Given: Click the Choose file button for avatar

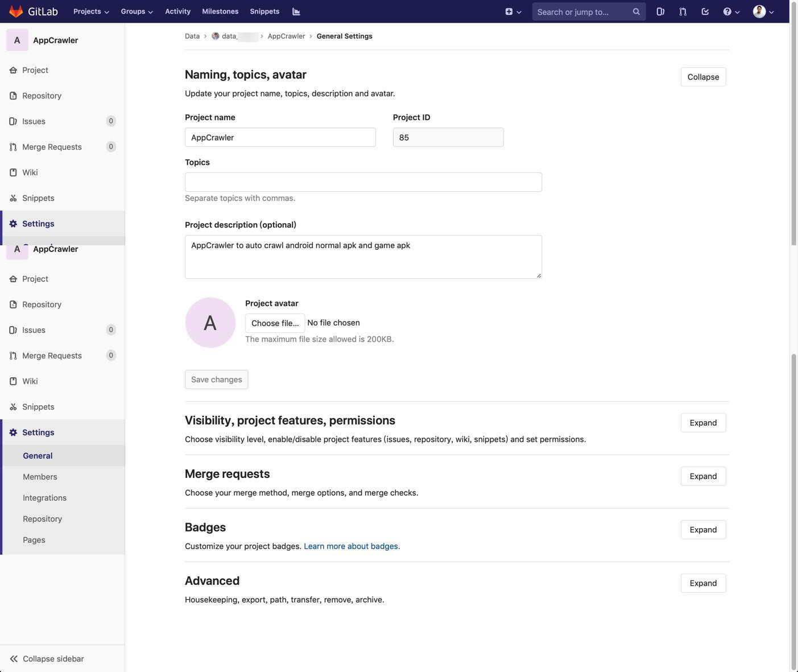Looking at the screenshot, I should pyautogui.click(x=275, y=323).
